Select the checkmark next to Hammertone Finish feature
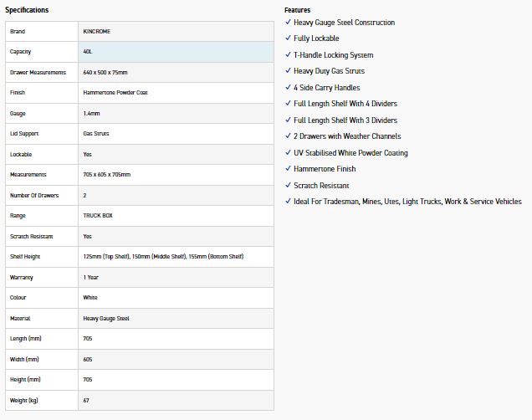Viewport: 532px width, 420px height. (288, 169)
